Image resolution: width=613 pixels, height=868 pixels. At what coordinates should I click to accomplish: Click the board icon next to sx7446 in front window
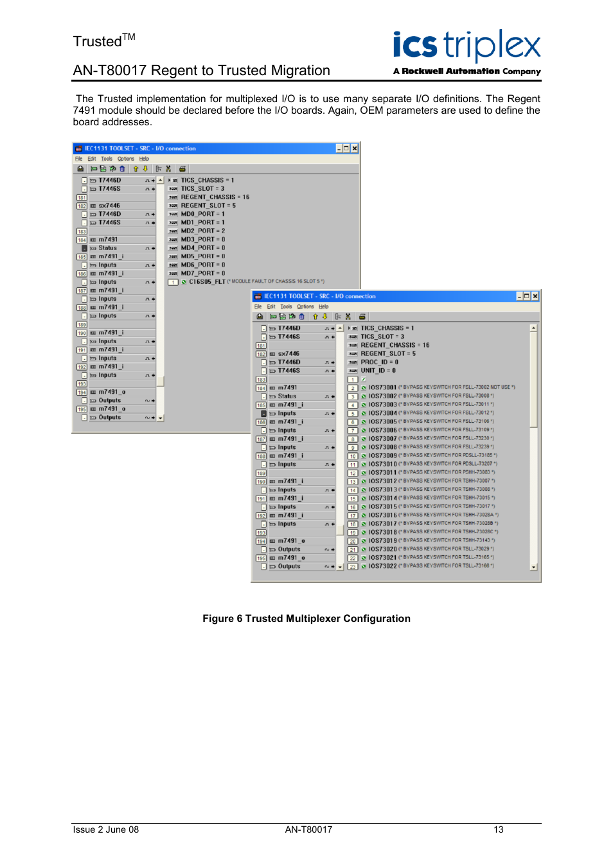272,353
